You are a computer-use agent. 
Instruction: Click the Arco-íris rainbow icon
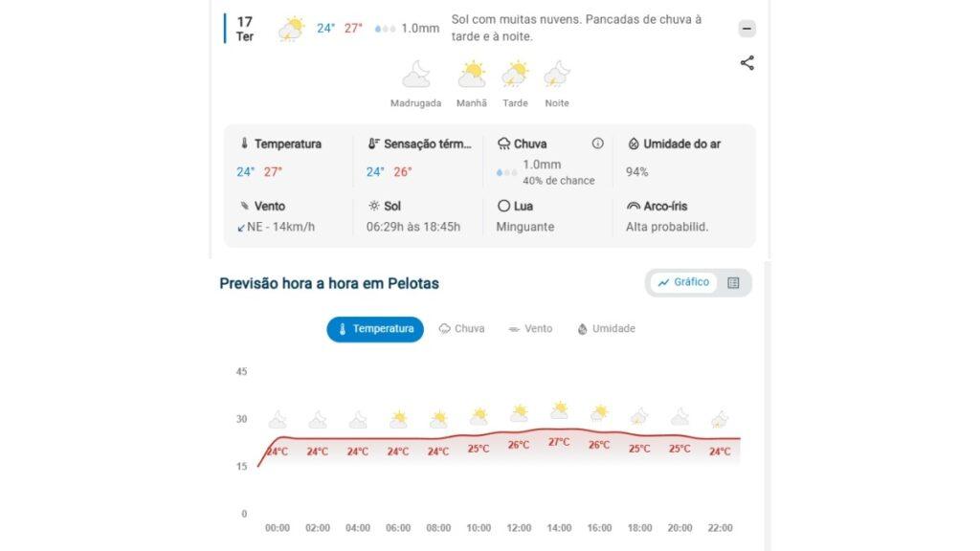(633, 206)
